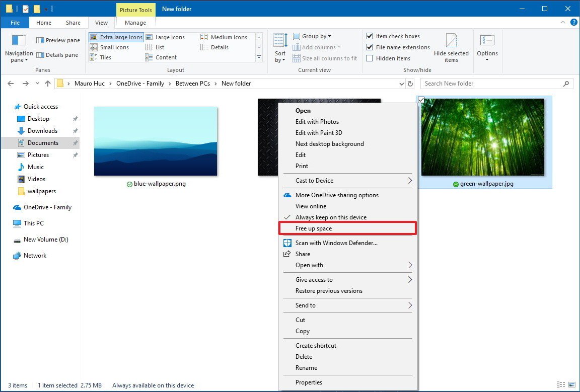This screenshot has width=580, height=392.
Task: Open the Group by dropdown
Action: click(x=313, y=36)
